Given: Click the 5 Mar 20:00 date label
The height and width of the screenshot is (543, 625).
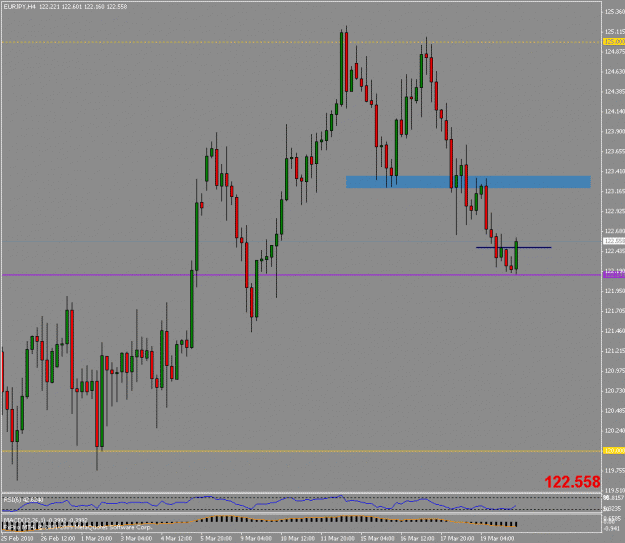Looking at the screenshot, I should pos(216,538).
